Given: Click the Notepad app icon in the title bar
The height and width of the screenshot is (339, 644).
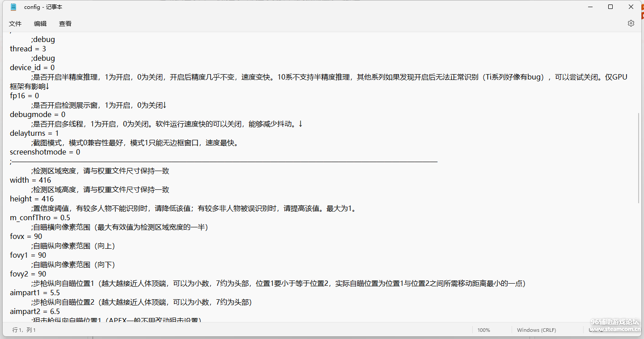Looking at the screenshot, I should click(13, 7).
